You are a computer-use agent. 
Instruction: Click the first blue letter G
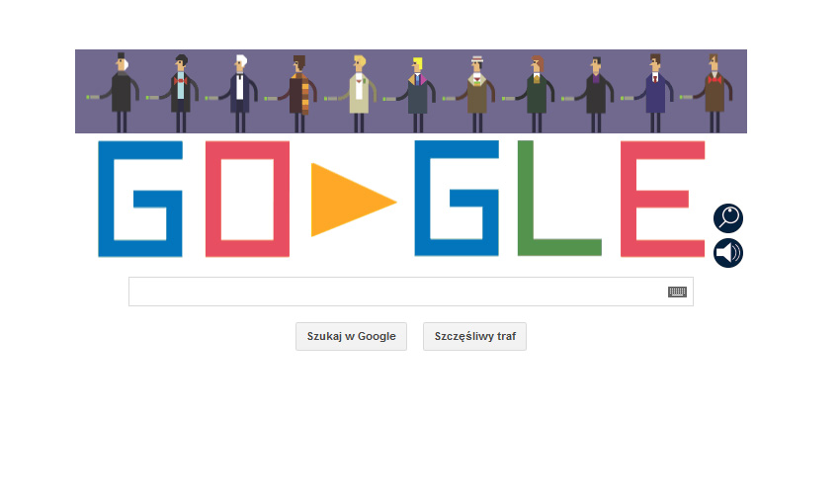tap(140, 199)
